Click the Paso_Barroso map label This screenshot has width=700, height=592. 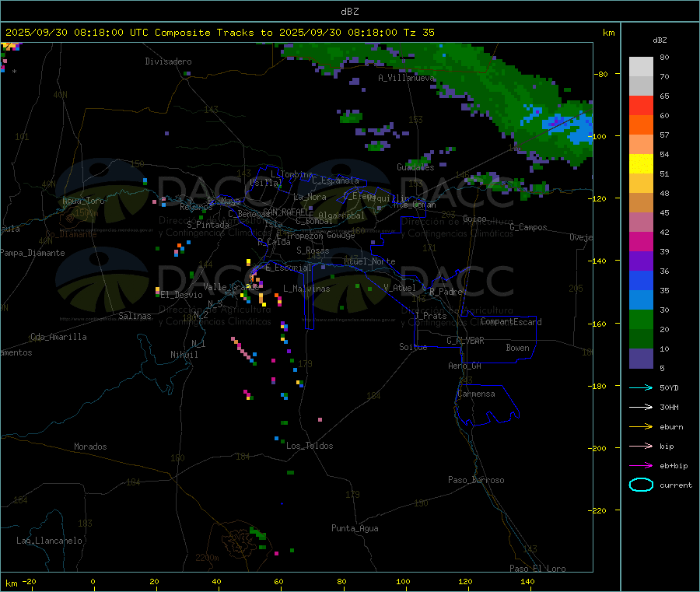[476, 480]
